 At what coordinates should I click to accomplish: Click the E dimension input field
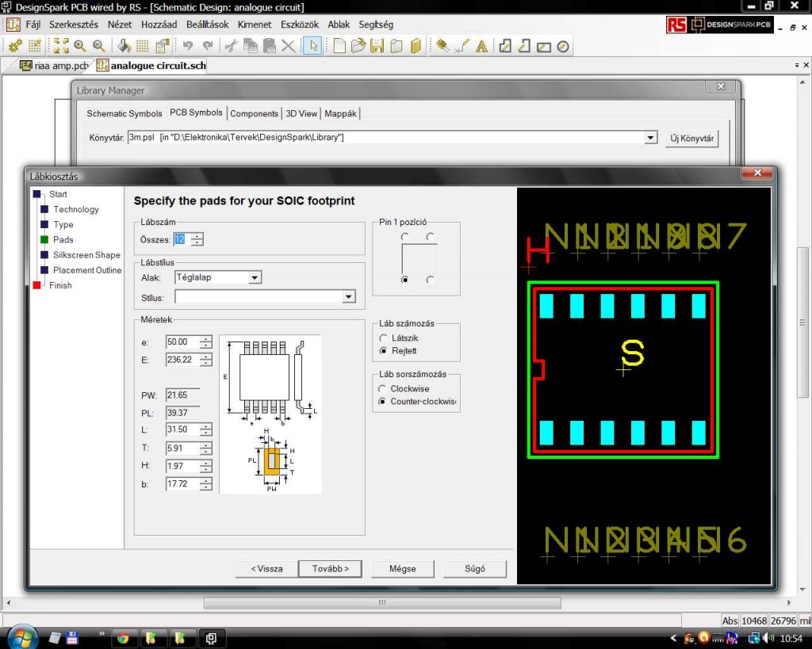[182, 360]
